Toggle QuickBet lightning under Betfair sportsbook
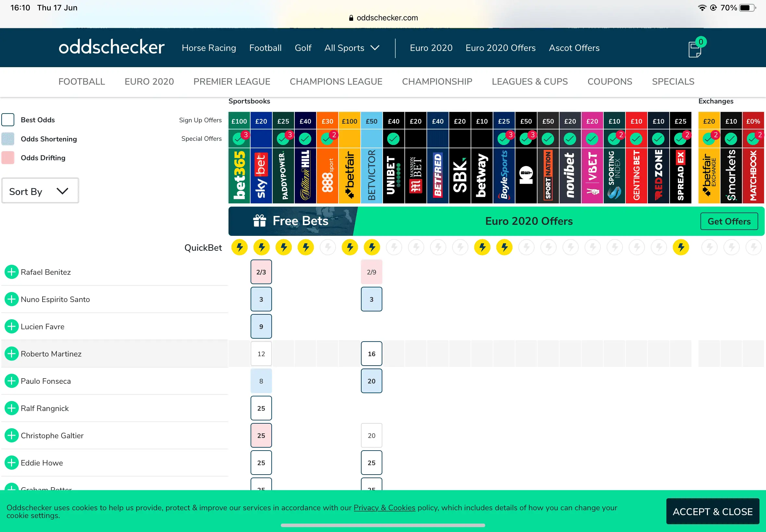This screenshot has width=766, height=532. pos(350,247)
